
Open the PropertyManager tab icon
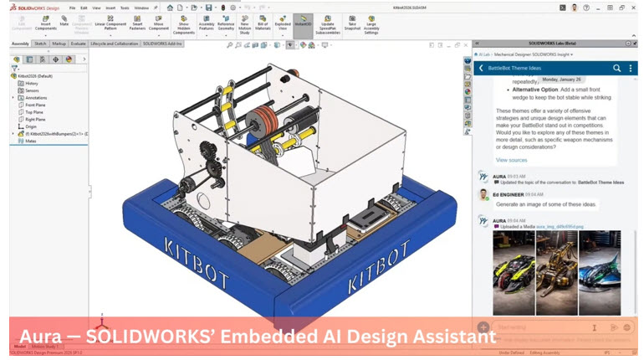29,59
